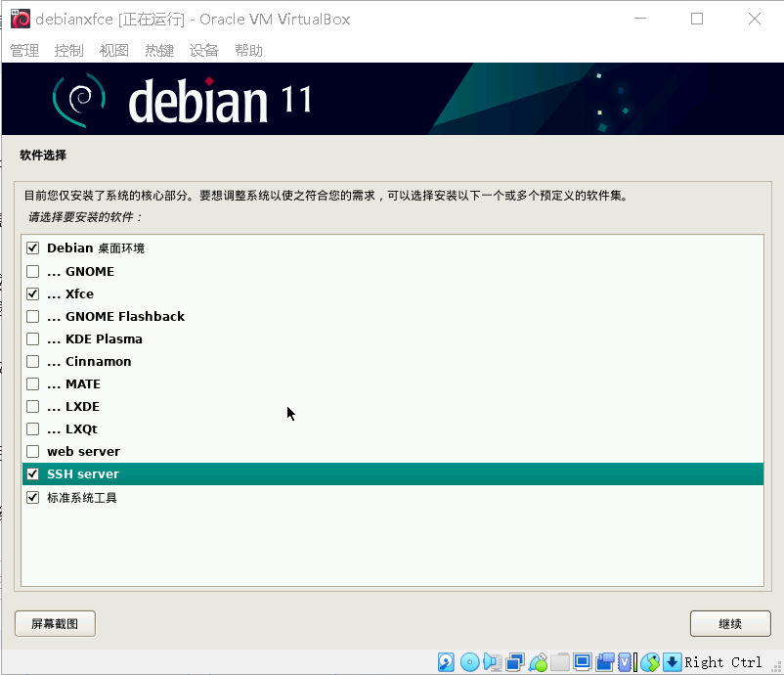
Task: Open the 热键 menu
Action: [159, 50]
